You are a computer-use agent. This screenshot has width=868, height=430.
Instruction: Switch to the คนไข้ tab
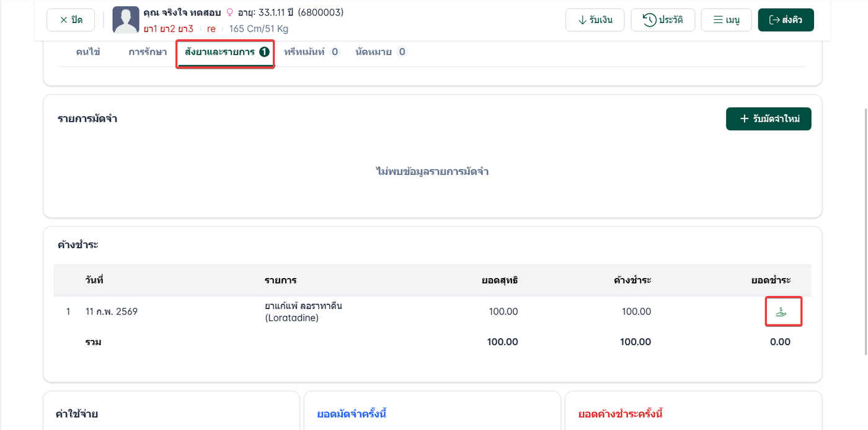coord(88,52)
